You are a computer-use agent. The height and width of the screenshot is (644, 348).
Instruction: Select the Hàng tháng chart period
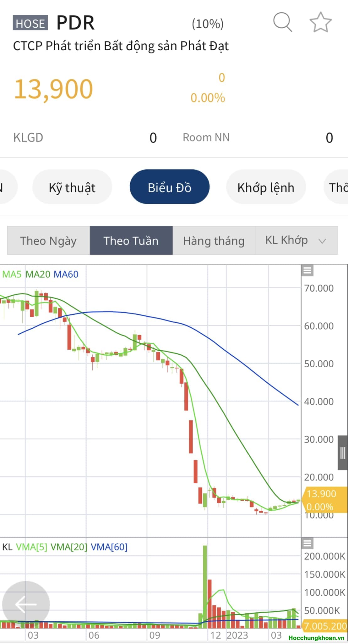[x=214, y=241]
